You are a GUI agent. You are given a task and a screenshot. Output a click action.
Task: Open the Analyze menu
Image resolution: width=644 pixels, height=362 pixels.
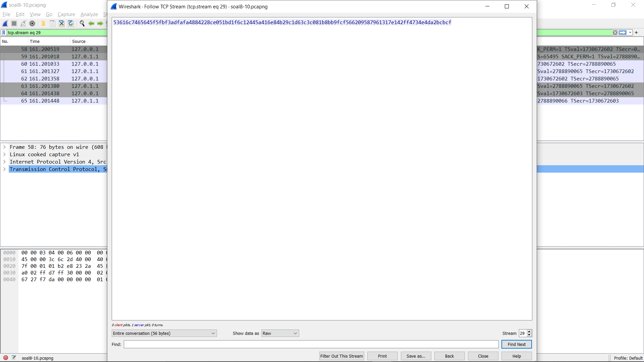(89, 14)
